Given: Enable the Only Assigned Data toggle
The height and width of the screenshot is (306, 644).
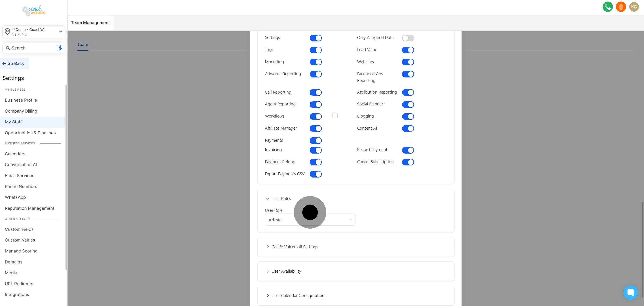Looking at the screenshot, I should (x=408, y=38).
